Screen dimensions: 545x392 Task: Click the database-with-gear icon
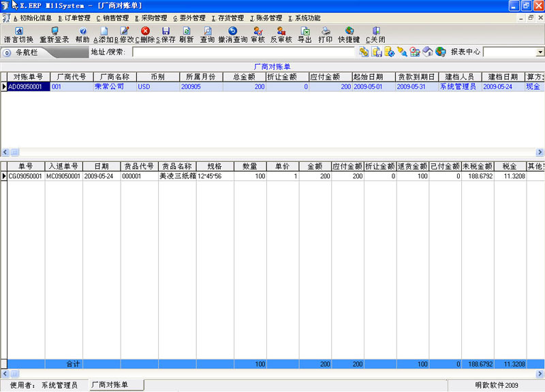pyautogui.click(x=390, y=52)
